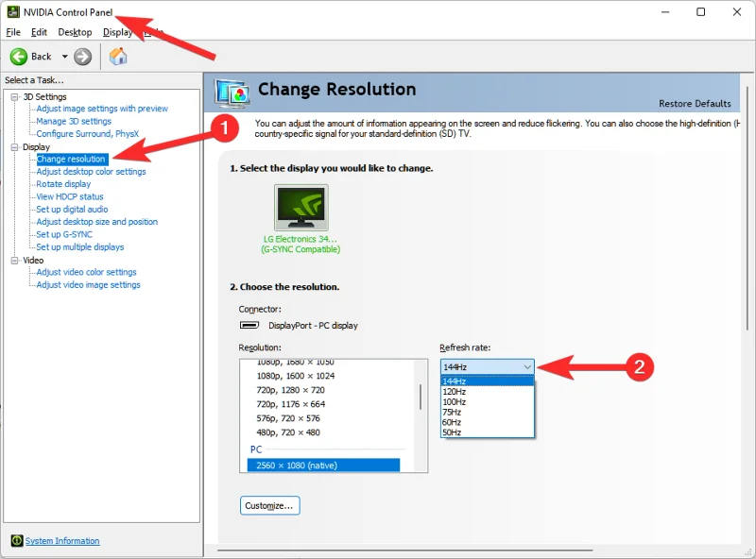Open the Desktop menu
This screenshot has width=756, height=559.
[75, 32]
